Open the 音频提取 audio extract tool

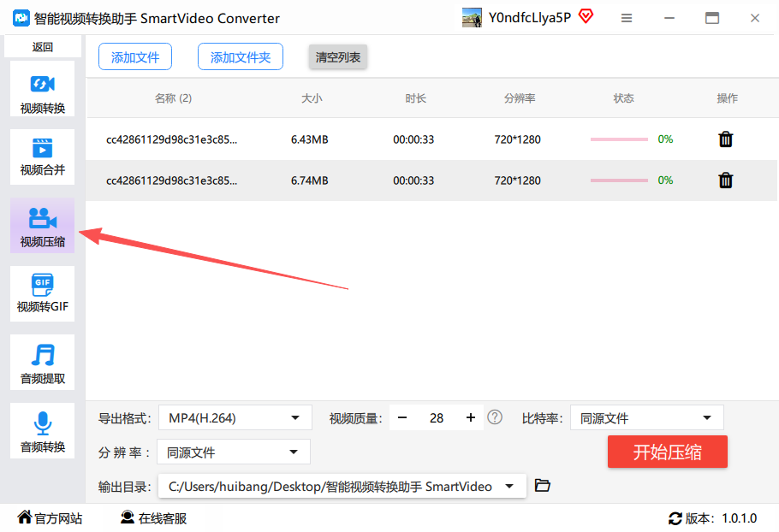pyautogui.click(x=43, y=362)
